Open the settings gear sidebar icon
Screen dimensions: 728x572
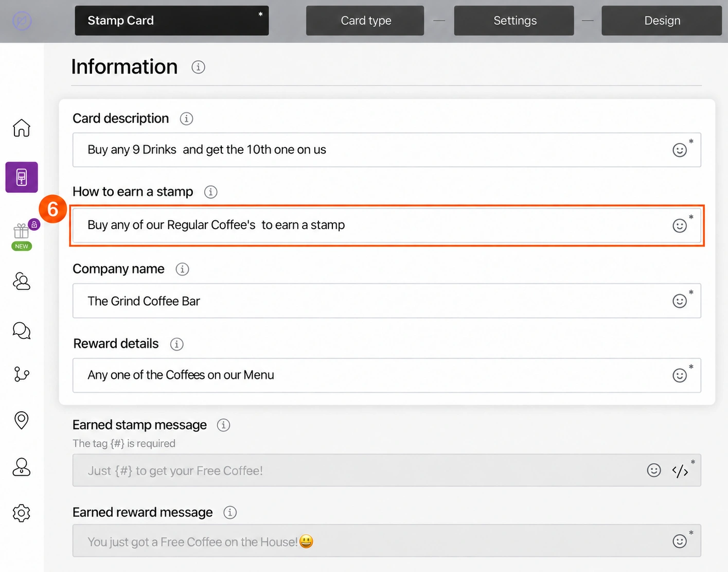pos(22,513)
